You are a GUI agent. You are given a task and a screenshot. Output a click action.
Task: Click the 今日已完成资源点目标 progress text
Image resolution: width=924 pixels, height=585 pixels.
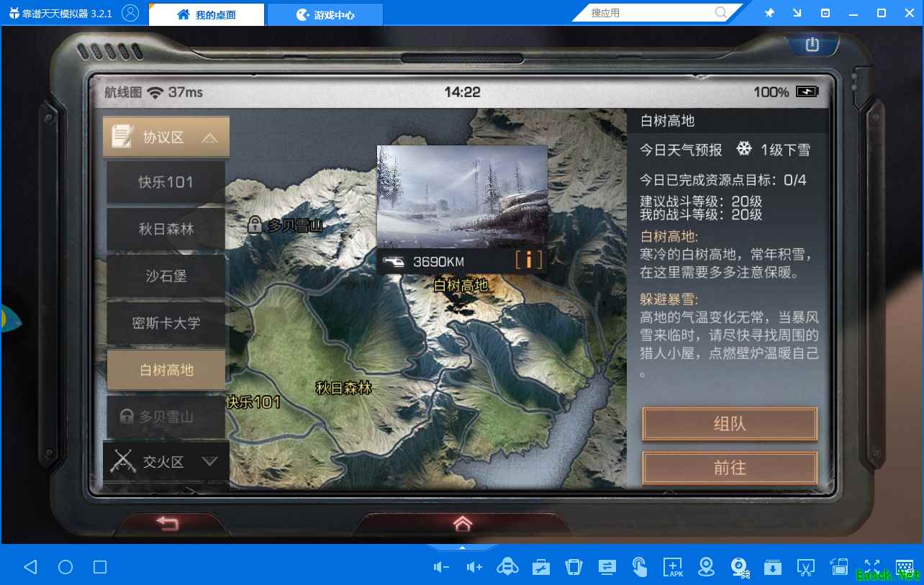[723, 180]
